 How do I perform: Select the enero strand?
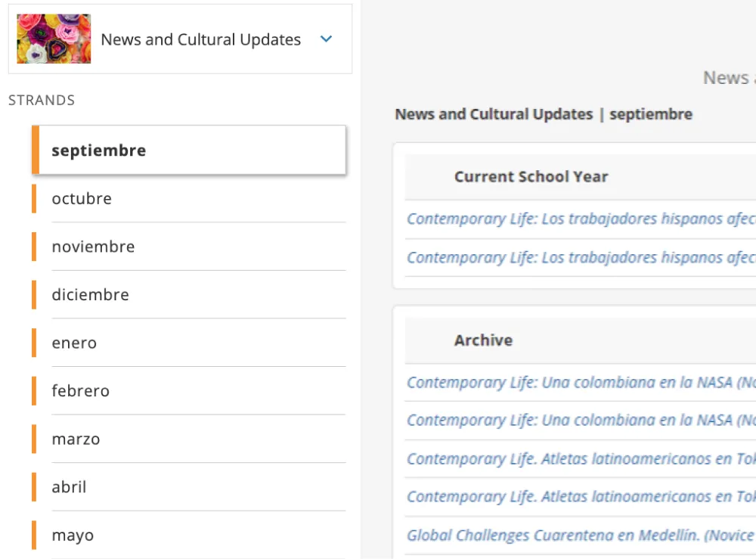(74, 343)
